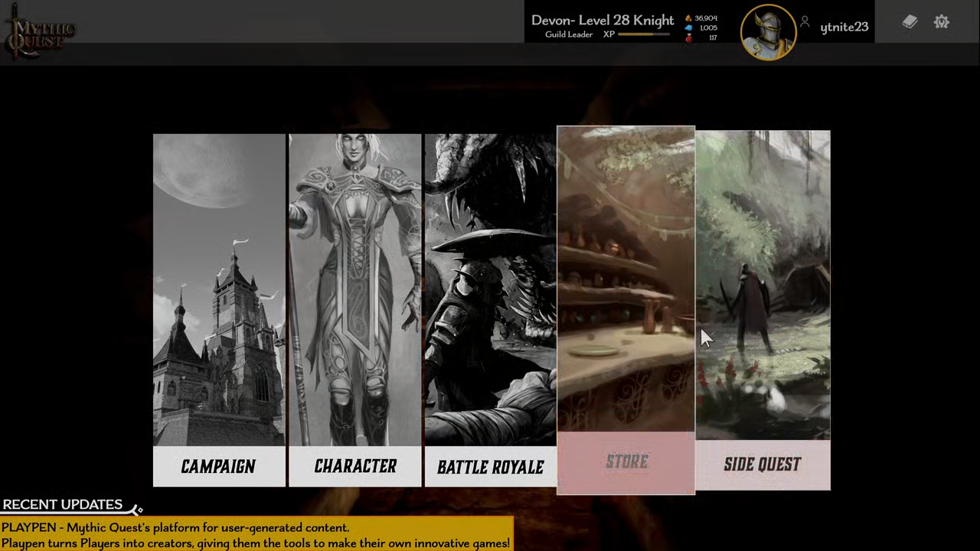Viewport: 980px width, 551px height.
Task: Open the settings gear icon
Action: tap(941, 22)
